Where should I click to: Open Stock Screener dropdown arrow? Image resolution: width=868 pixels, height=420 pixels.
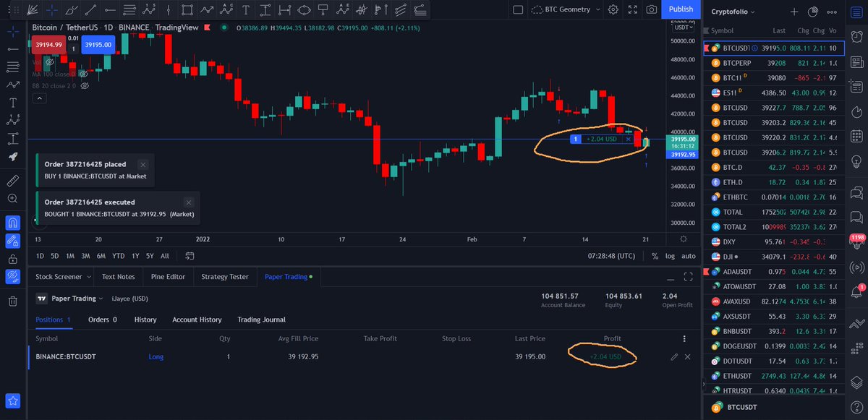click(88, 276)
